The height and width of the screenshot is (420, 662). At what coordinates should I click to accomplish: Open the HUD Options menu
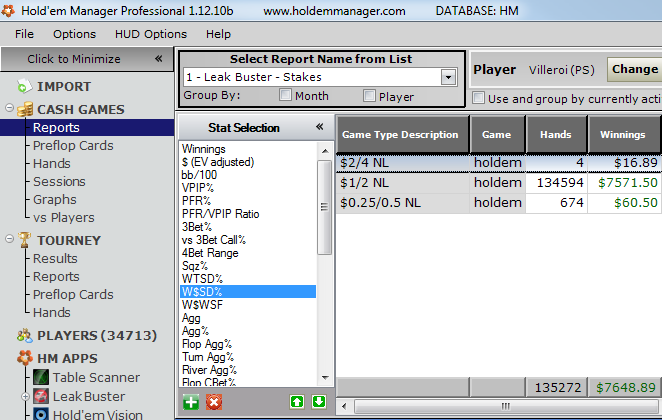click(151, 34)
